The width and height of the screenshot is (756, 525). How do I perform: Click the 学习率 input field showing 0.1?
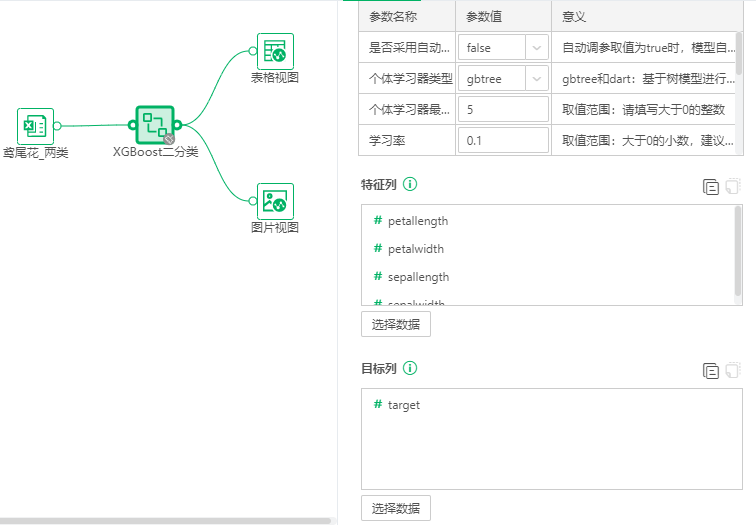tap(503, 140)
